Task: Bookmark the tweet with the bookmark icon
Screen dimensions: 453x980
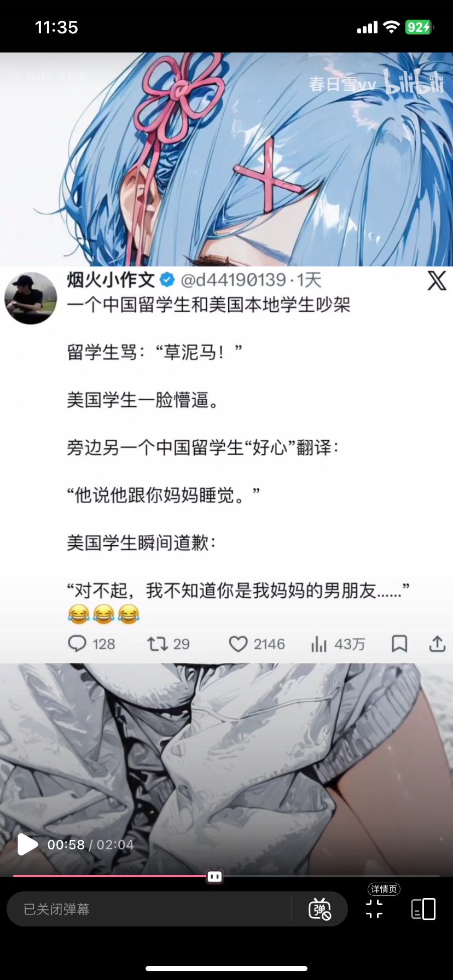Action: pyautogui.click(x=399, y=644)
